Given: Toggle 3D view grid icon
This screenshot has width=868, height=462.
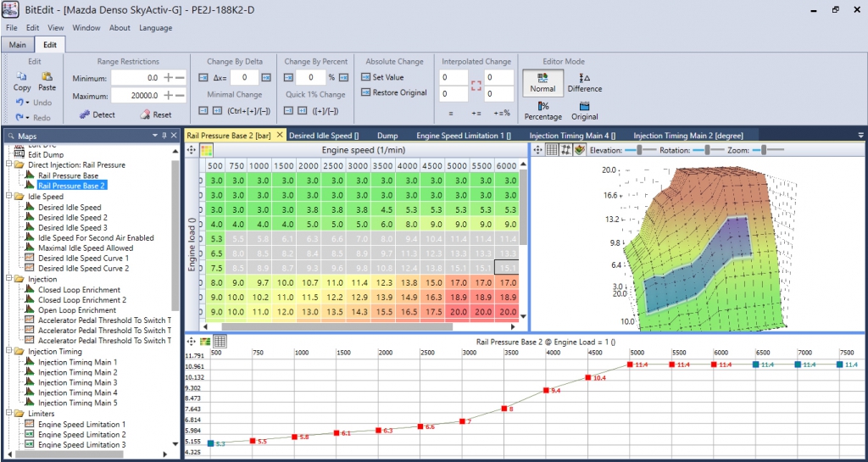Looking at the screenshot, I should tap(551, 150).
